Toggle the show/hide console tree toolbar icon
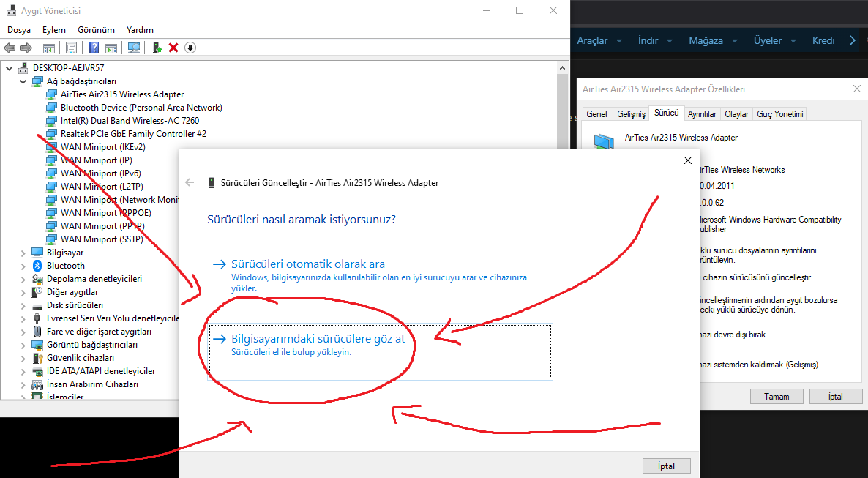The height and width of the screenshot is (478, 868). (49, 48)
